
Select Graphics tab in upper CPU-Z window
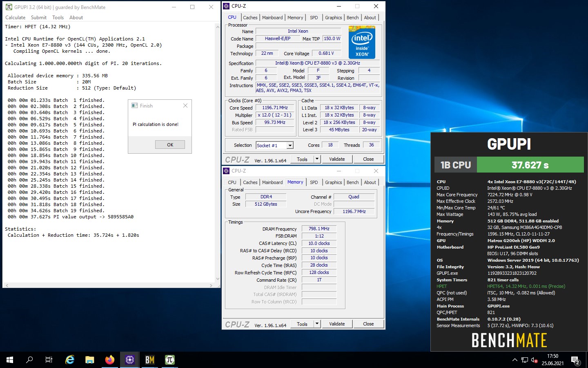(334, 18)
